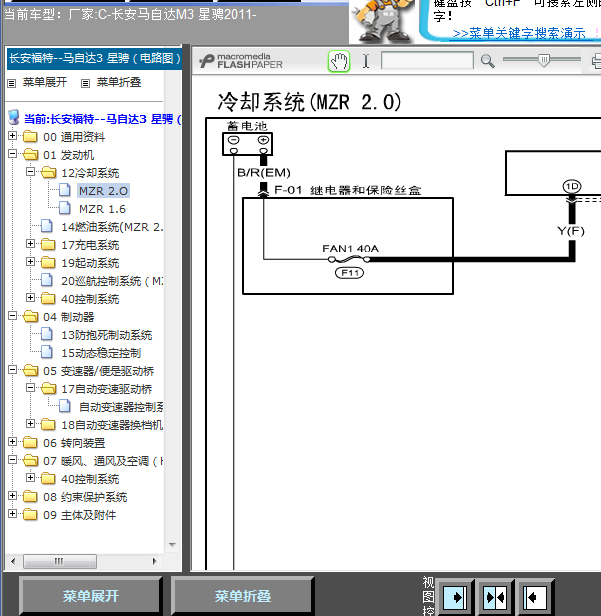Open the MZR 1.6 tree item
Viewport: 601px width, 616px height.
(102, 209)
